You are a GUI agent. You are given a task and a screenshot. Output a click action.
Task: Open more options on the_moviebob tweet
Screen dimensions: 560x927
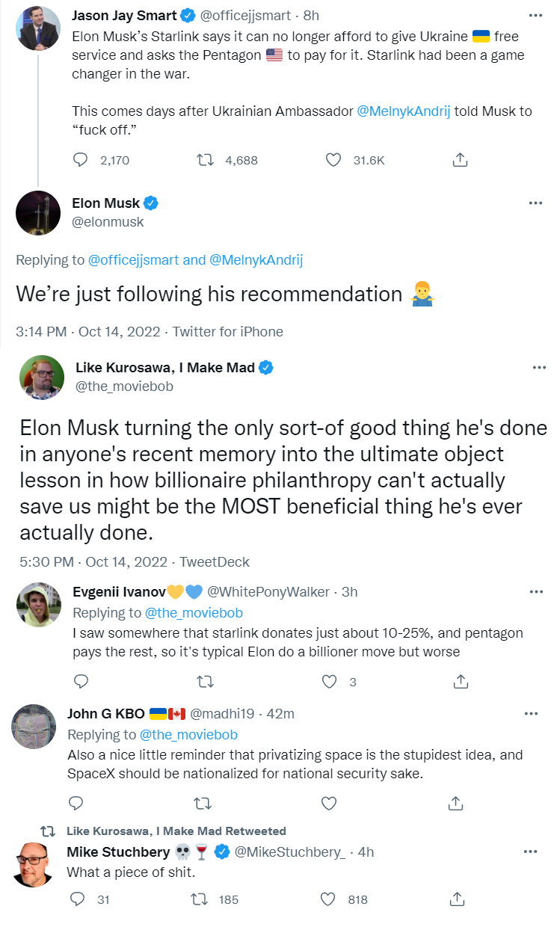(x=538, y=367)
